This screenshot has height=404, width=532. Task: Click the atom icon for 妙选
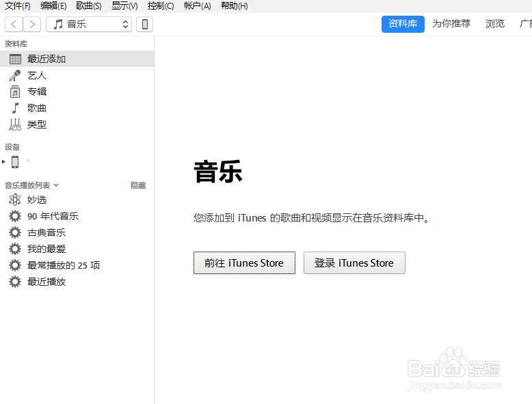coord(14,200)
